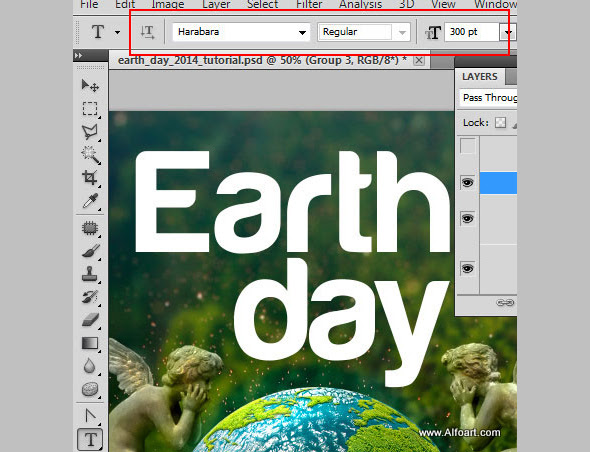Close the earth_day_2014_tutorial.psd document tab
Screen dimensions: 590x452
[x=419, y=61]
